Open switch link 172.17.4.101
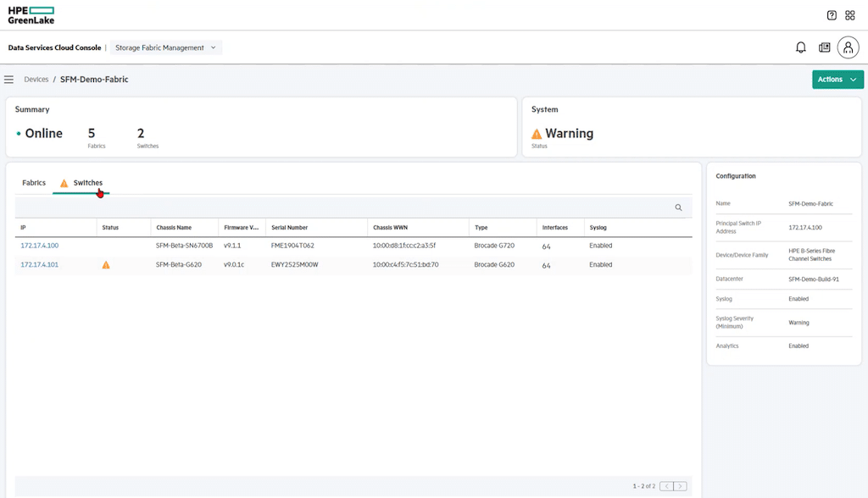The width and height of the screenshot is (868, 498). (39, 264)
